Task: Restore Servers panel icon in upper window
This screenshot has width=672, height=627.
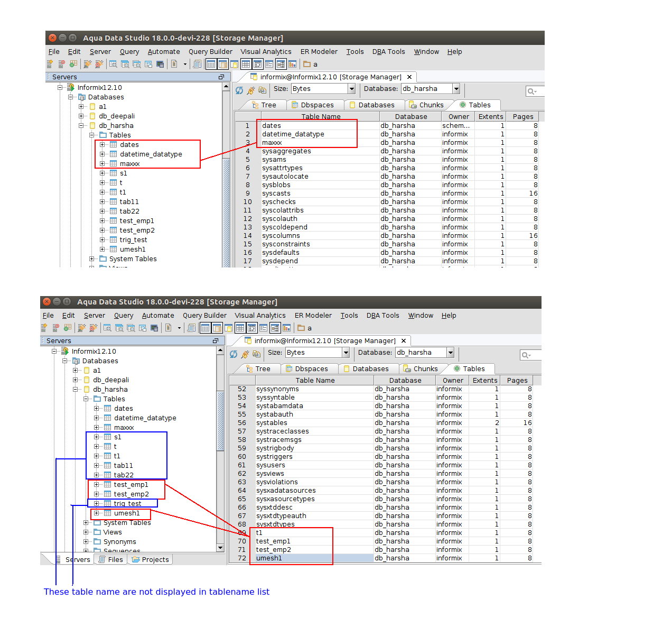Action: 221,77
